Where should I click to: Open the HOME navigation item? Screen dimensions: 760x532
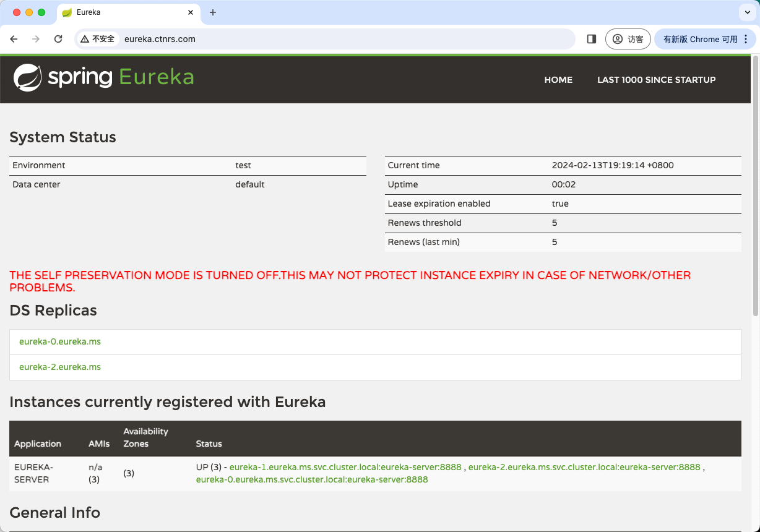pos(558,80)
